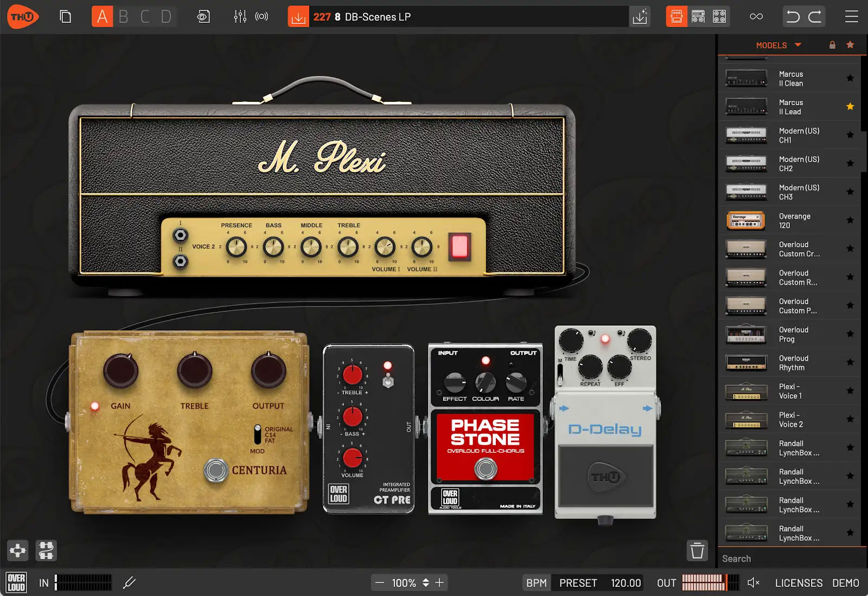The height and width of the screenshot is (596, 868).
Task: Click the undo arrow icon
Action: point(793,17)
